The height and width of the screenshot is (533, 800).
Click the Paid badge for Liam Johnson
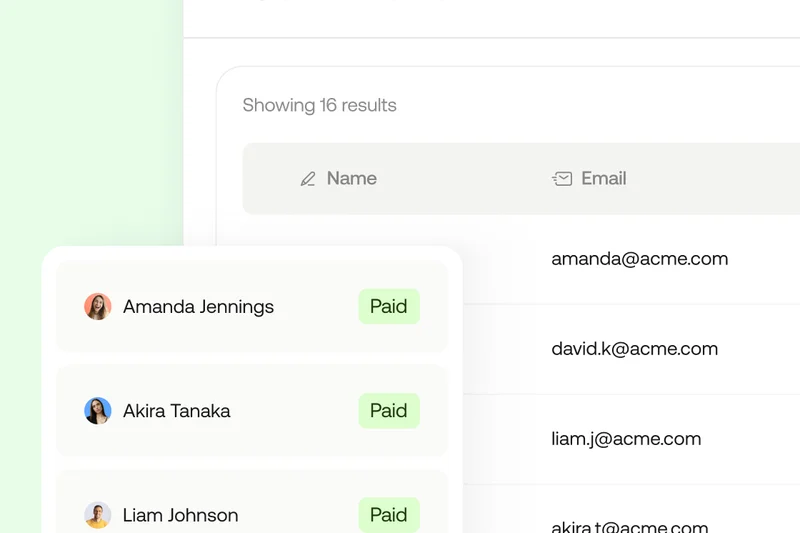389,515
